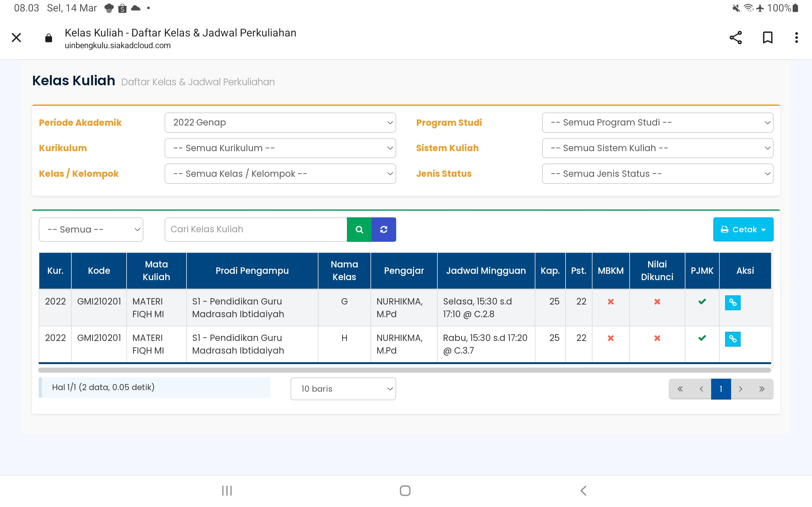
Task: Go to last page double-chevron
Action: 761,389
